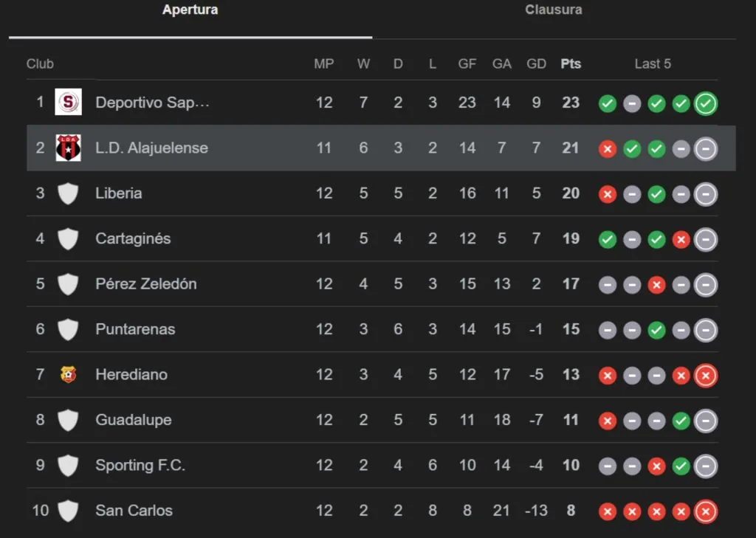Select the Apertura tab
Image resolution: width=756 pixels, height=538 pixels.
pos(190,10)
